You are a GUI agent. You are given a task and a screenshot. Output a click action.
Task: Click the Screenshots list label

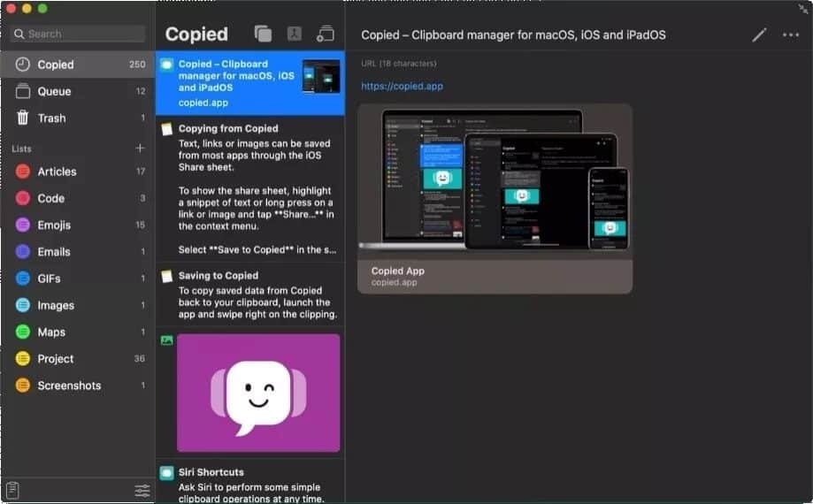point(69,386)
